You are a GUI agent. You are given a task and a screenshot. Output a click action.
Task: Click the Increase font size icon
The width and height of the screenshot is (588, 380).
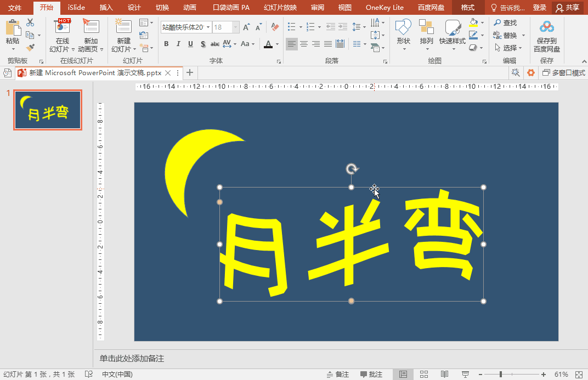[246, 27]
